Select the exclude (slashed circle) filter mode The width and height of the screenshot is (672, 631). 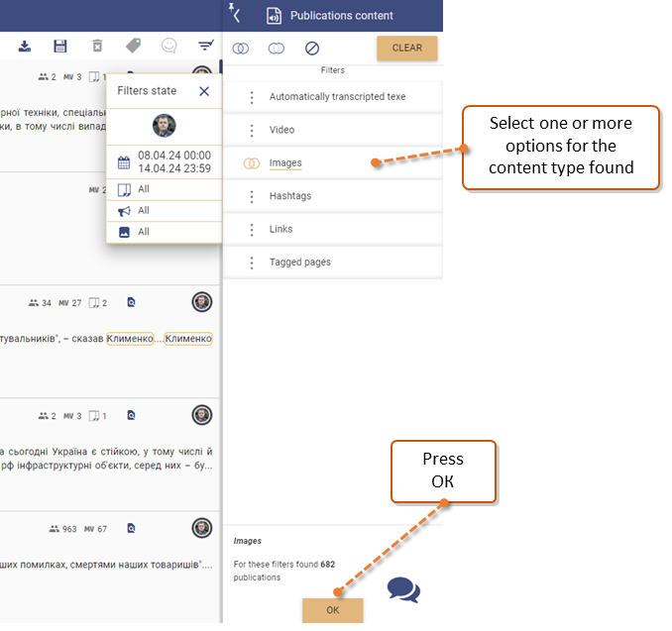[x=312, y=49]
